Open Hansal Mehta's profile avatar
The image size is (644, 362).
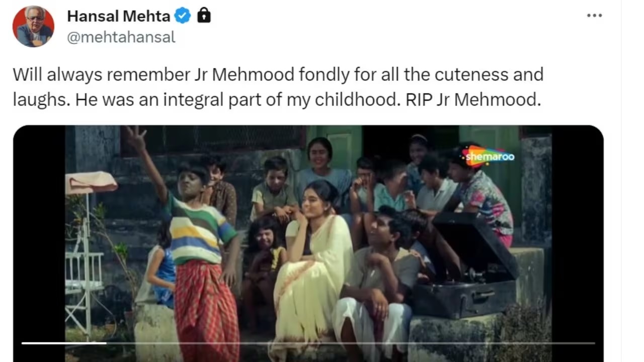(x=33, y=26)
